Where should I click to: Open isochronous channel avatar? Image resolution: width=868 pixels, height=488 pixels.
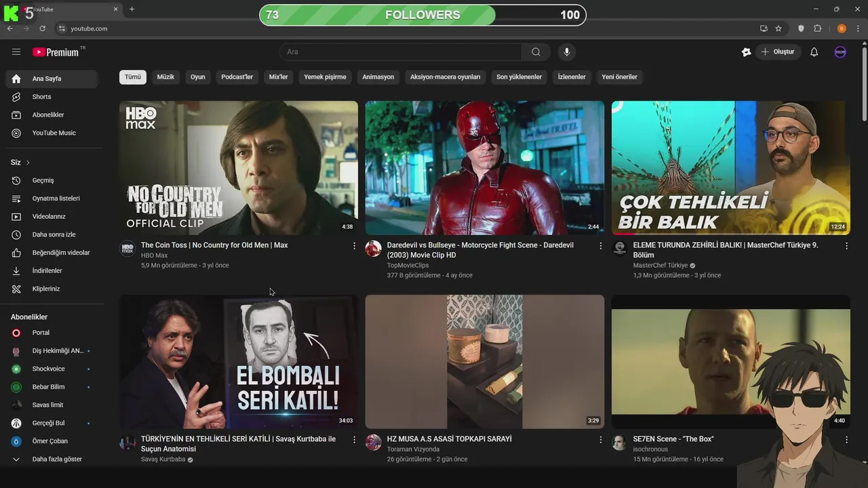tap(620, 443)
